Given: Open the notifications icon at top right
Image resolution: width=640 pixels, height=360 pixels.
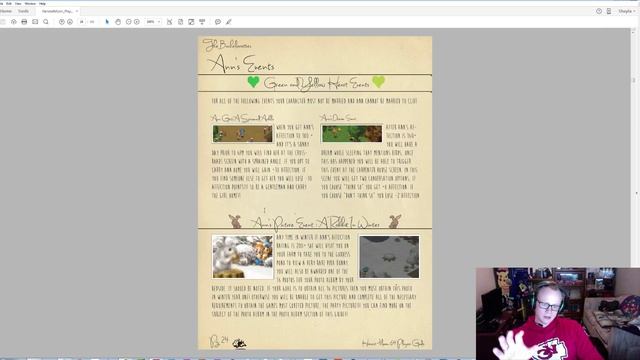Looking at the screenshot, I should 599,11.
